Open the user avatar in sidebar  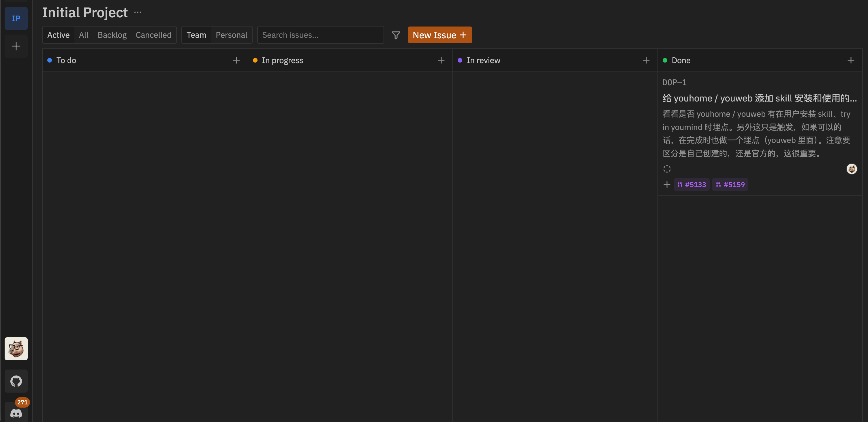pos(16,348)
